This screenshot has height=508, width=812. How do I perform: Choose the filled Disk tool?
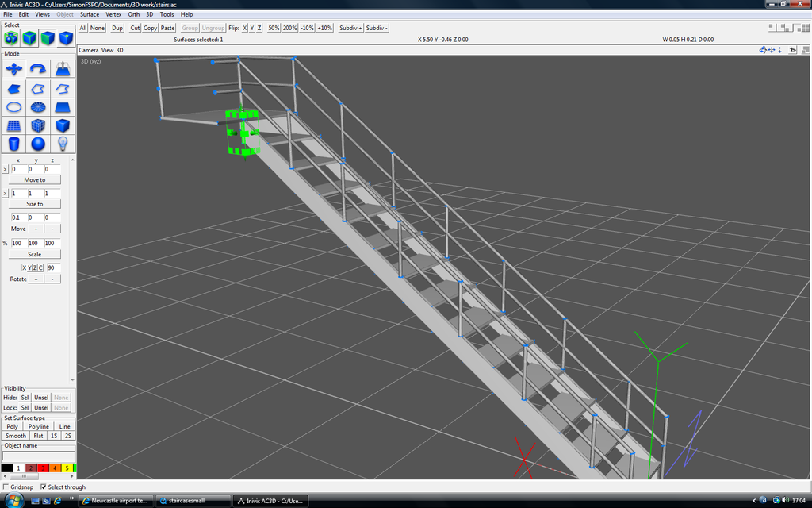click(38, 107)
